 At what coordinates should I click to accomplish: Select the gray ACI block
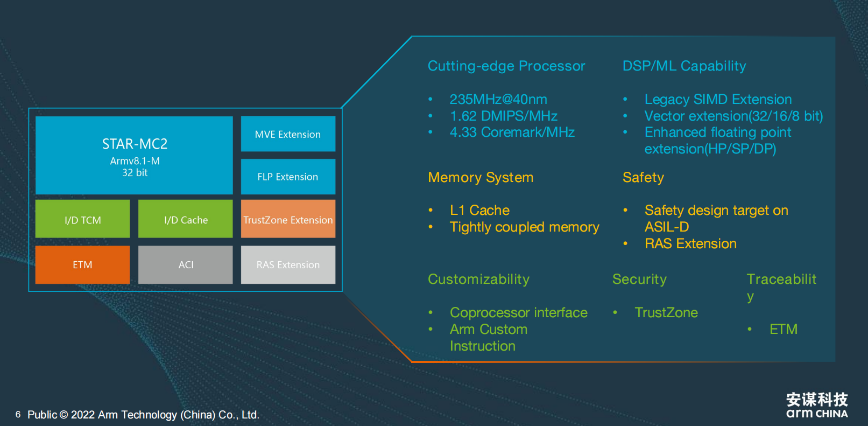pyautogui.click(x=186, y=264)
